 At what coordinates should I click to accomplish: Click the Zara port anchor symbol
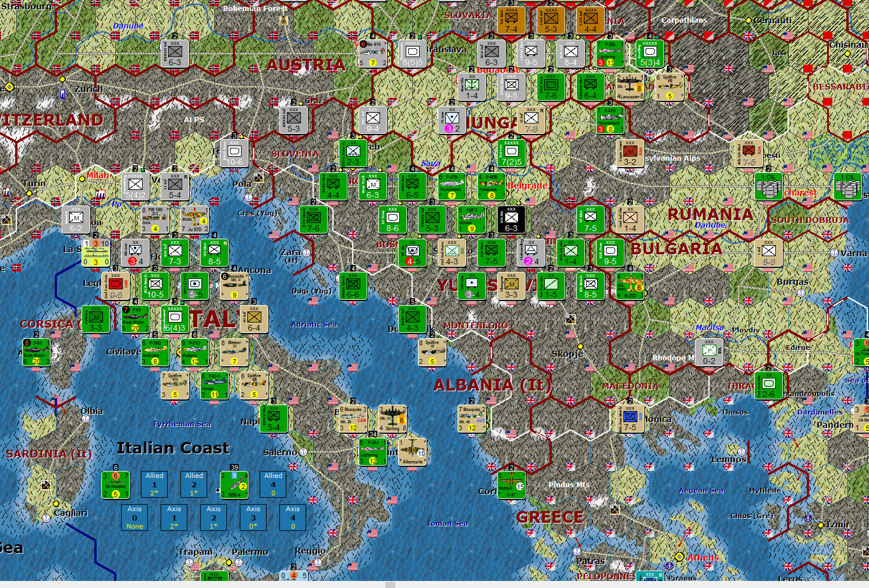(306, 252)
